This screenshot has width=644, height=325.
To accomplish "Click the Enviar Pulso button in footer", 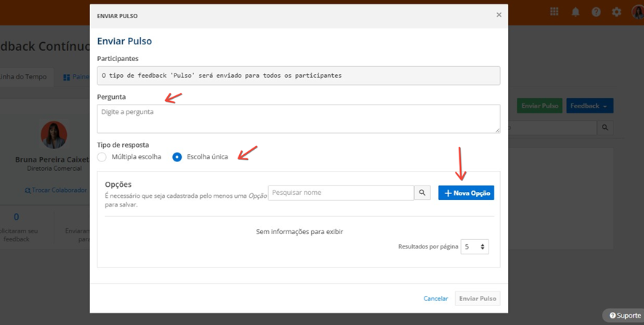I will [x=478, y=299].
